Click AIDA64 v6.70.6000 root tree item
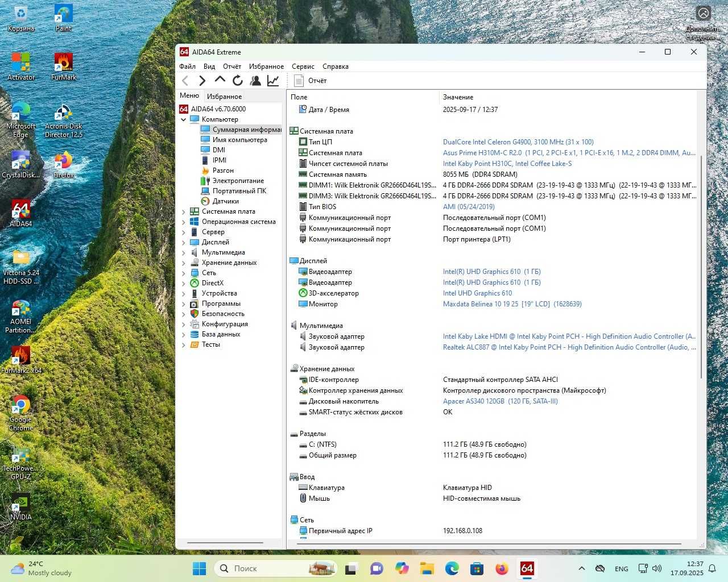 pos(213,109)
